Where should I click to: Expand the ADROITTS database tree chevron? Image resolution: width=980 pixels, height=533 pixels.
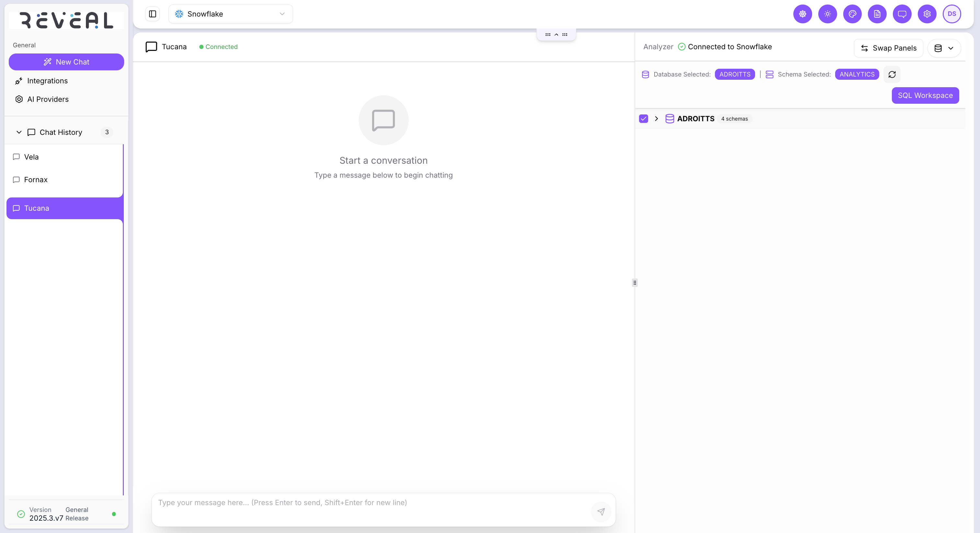(x=656, y=118)
